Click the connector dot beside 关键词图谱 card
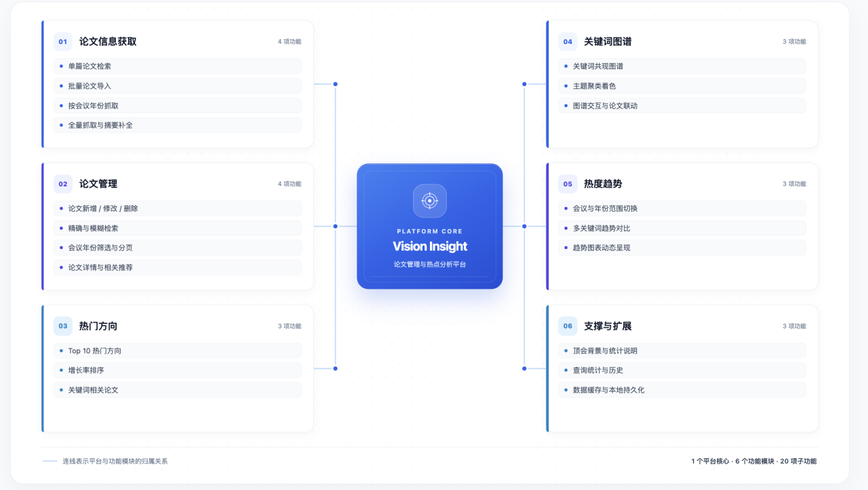Image resolution: width=868 pixels, height=490 pixels. coord(524,84)
